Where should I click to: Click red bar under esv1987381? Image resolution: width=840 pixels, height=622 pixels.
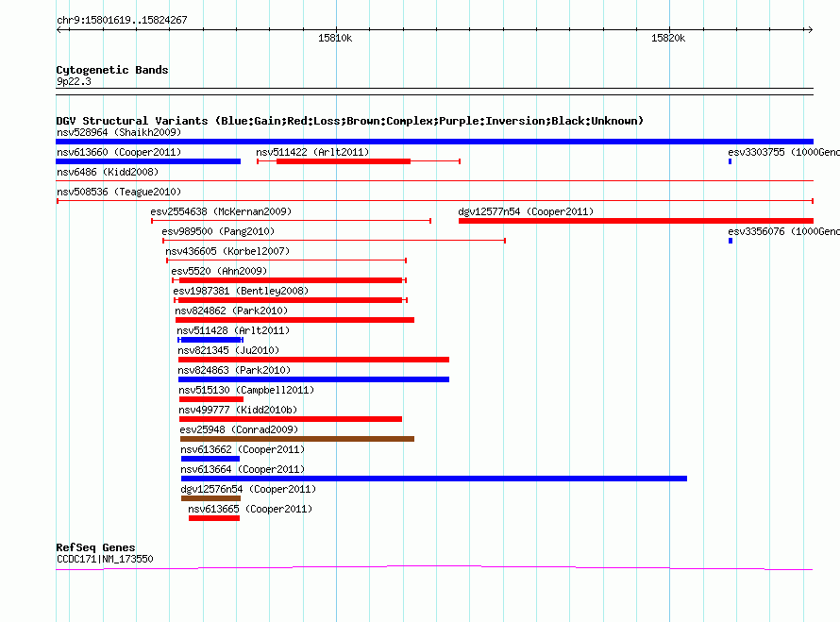[x=290, y=300]
